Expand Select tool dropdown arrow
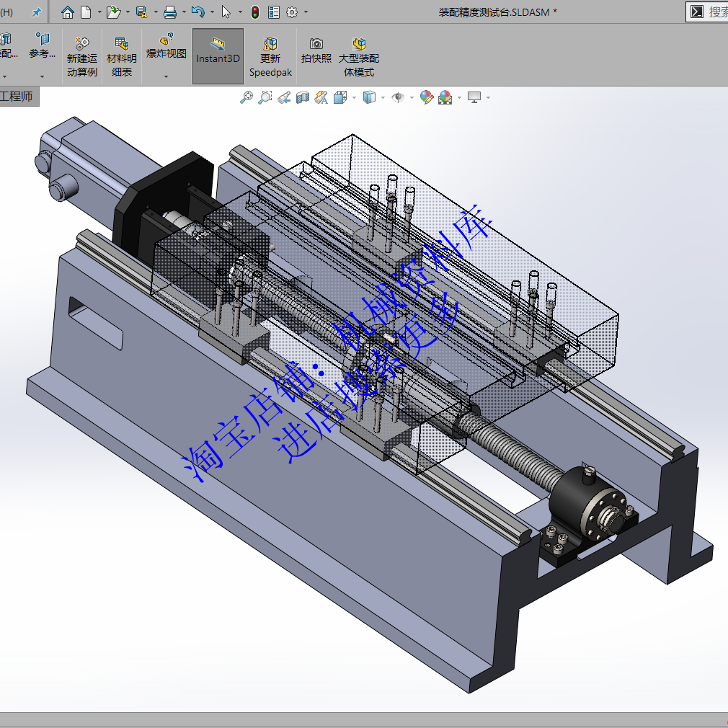The image size is (728, 728). [240, 12]
